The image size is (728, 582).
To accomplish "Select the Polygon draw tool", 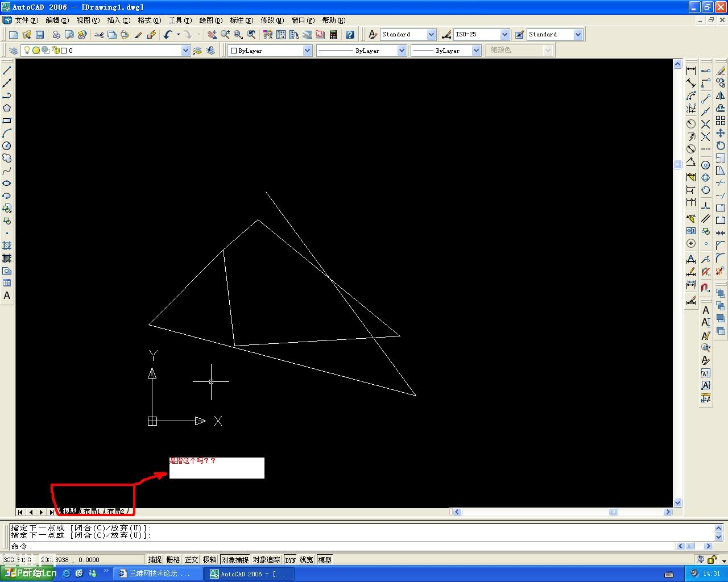I will (7, 108).
